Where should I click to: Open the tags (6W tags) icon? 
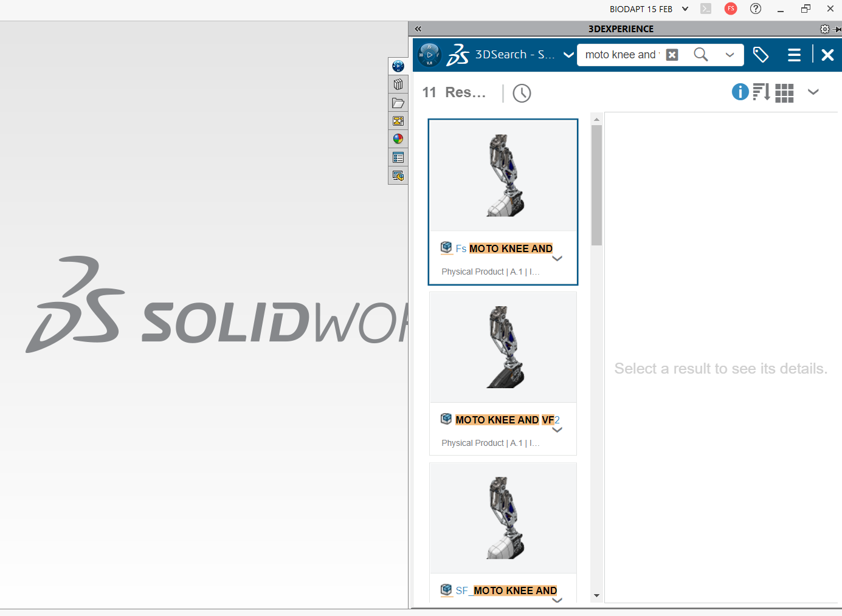[761, 55]
